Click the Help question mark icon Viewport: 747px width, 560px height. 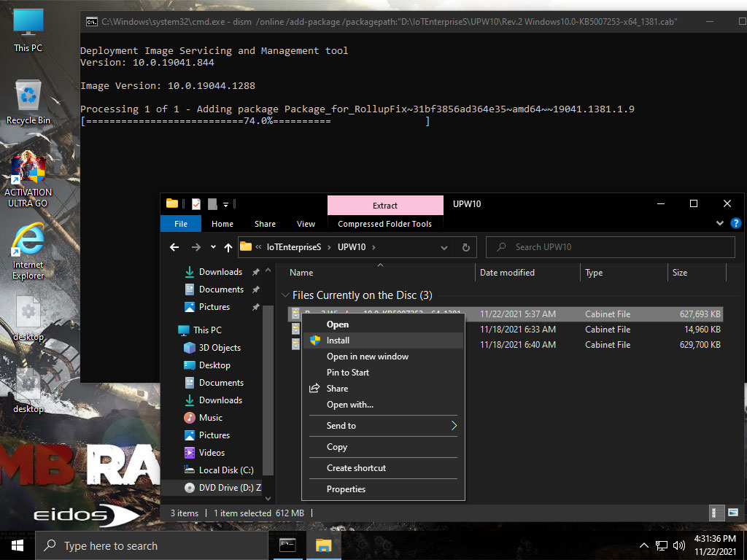coord(735,223)
